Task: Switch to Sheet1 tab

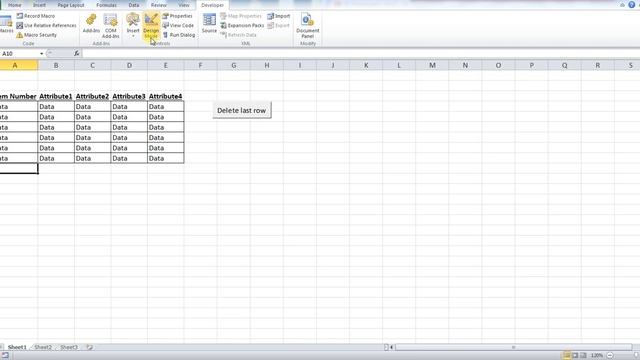Action: 17,347
